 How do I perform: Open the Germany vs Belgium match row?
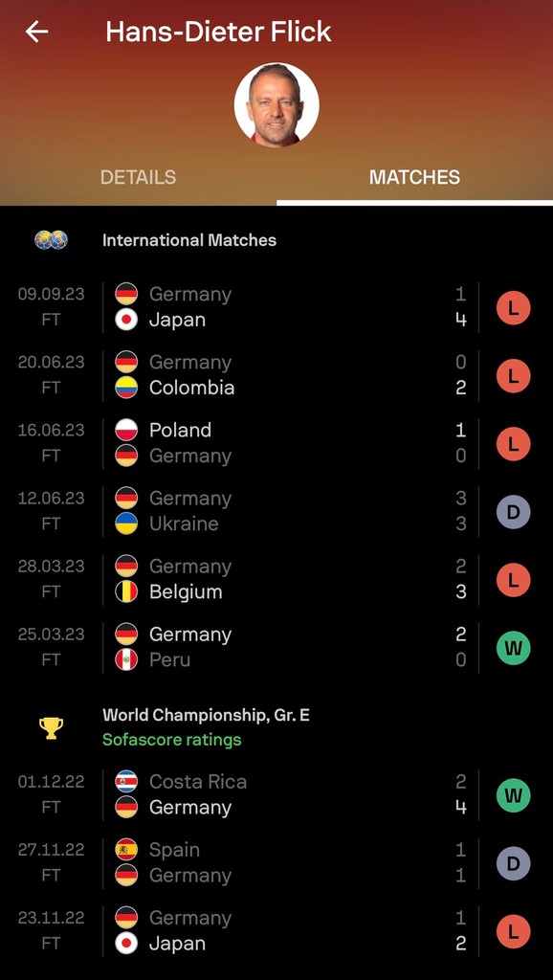coord(276,579)
